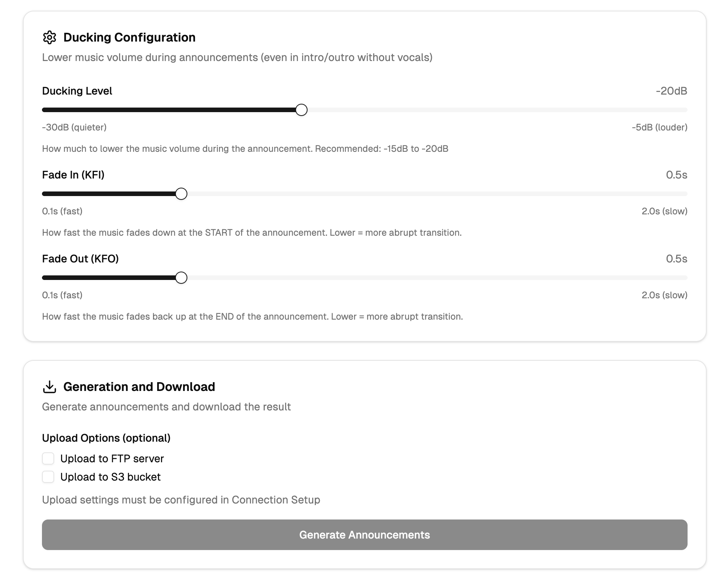Click the download icon beside Generation and Download
Screen dimensions: 728x579
pos(50,387)
